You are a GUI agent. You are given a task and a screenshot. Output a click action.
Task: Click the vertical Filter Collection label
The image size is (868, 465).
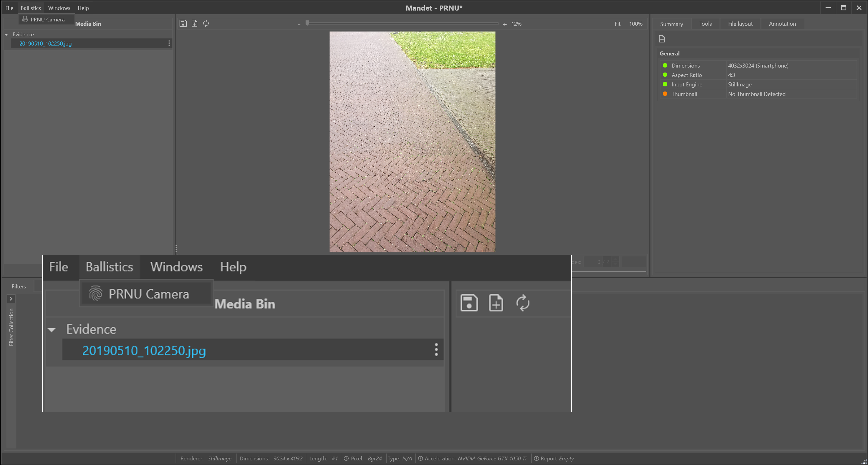tap(11, 327)
